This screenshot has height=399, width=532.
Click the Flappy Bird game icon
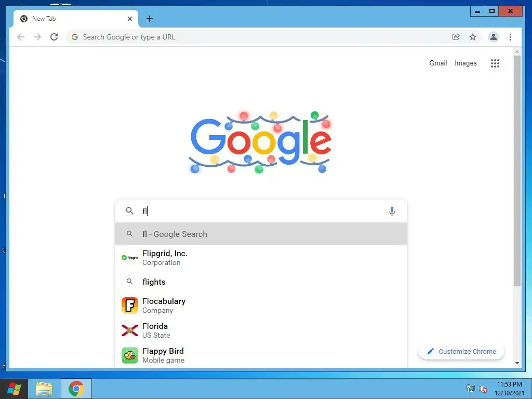(130, 355)
